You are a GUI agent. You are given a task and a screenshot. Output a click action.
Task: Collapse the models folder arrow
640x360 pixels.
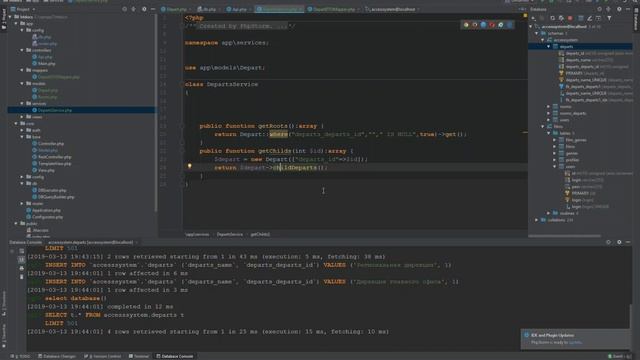coord(22,84)
